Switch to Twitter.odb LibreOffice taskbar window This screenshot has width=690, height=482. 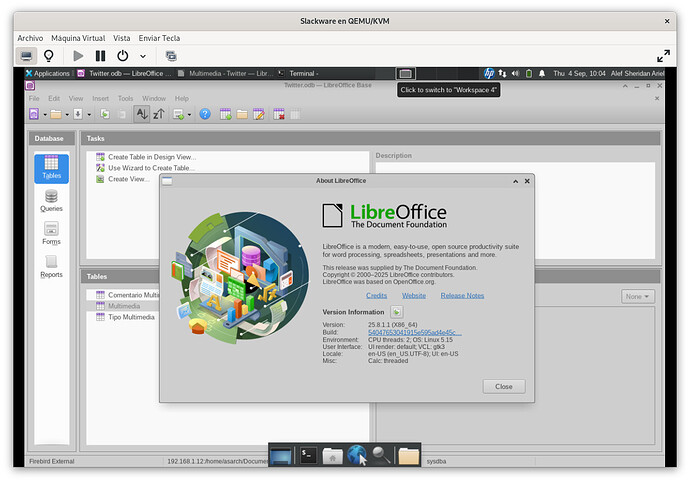[125, 74]
